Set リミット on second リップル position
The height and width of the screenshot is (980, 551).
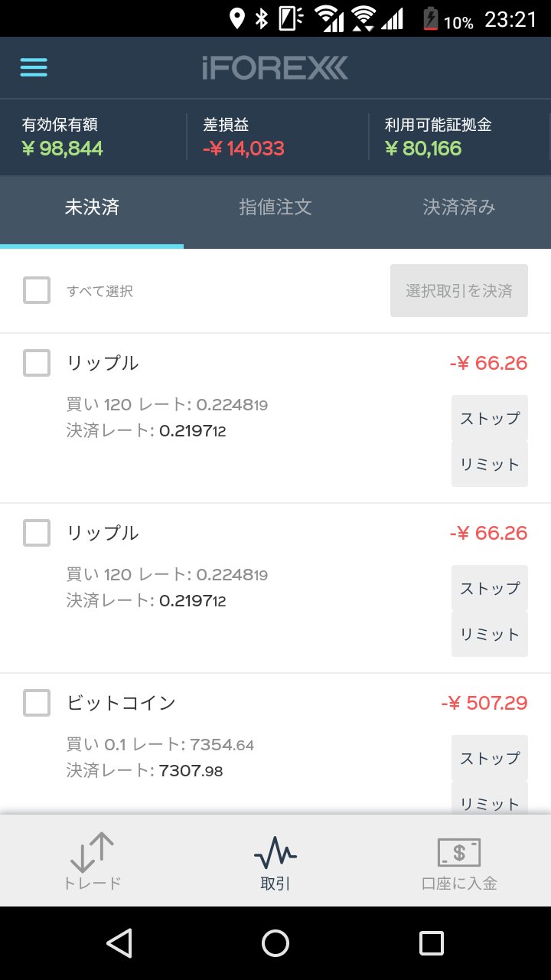pyautogui.click(x=490, y=634)
